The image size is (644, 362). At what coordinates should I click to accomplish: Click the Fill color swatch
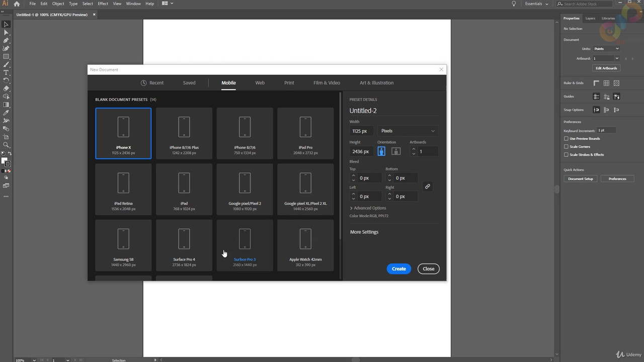[x=4, y=161]
